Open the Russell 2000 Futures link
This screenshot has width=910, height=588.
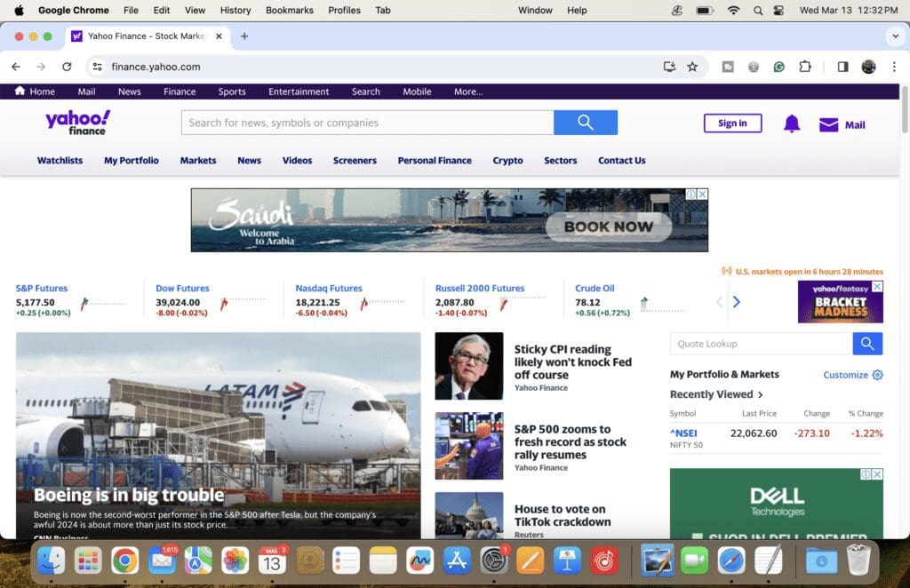click(479, 288)
